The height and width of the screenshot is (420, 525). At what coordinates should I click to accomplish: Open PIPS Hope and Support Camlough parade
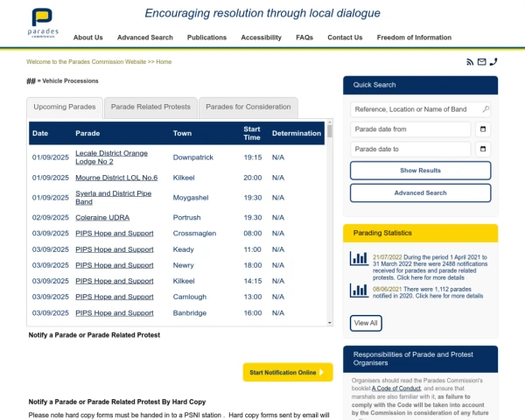[115, 297]
